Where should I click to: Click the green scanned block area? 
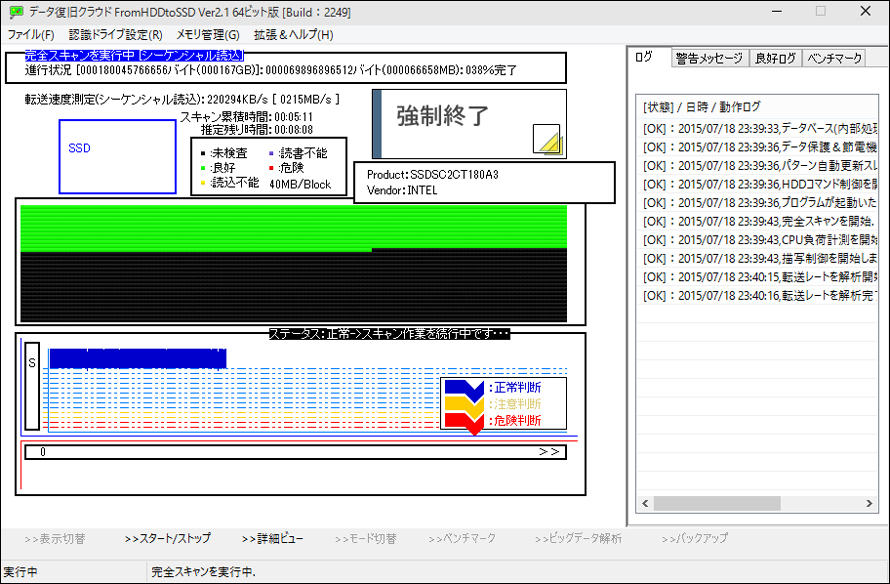click(x=293, y=226)
